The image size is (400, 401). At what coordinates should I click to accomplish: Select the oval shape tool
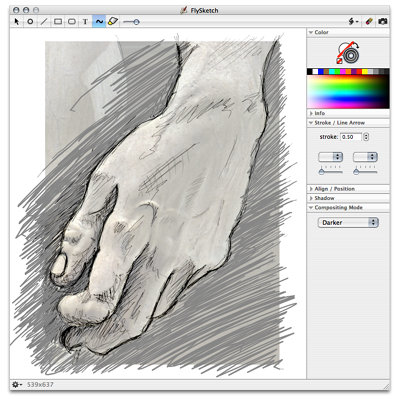[x=30, y=22]
